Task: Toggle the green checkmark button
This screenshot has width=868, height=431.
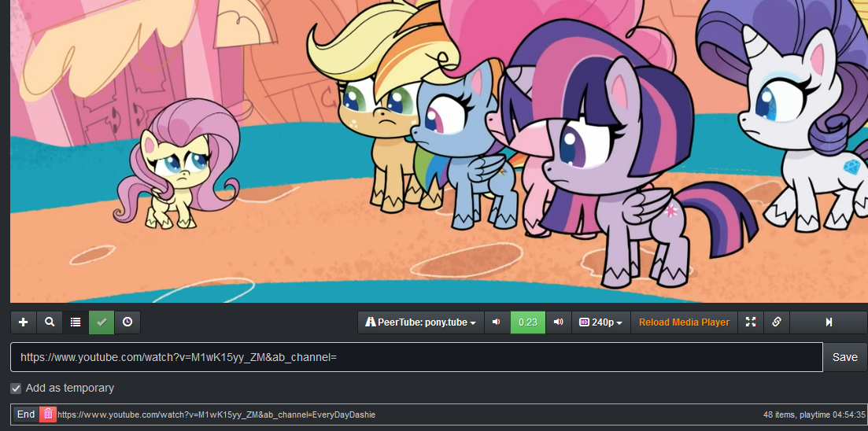Action: pos(102,322)
